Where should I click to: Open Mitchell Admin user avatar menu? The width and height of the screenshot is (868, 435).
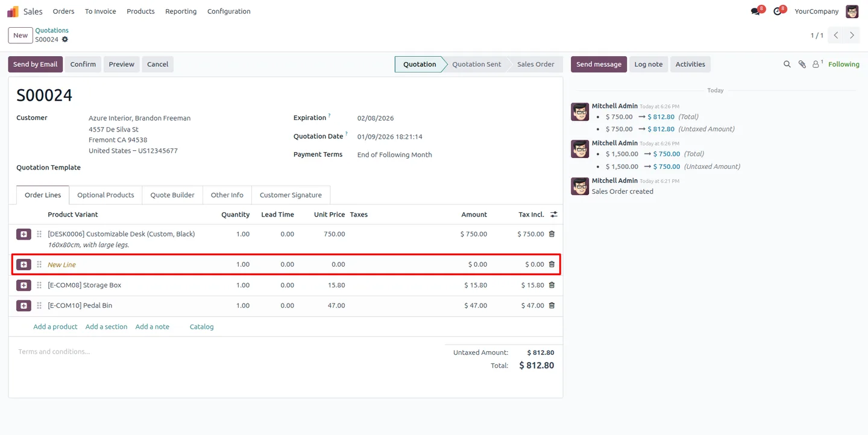tap(852, 11)
